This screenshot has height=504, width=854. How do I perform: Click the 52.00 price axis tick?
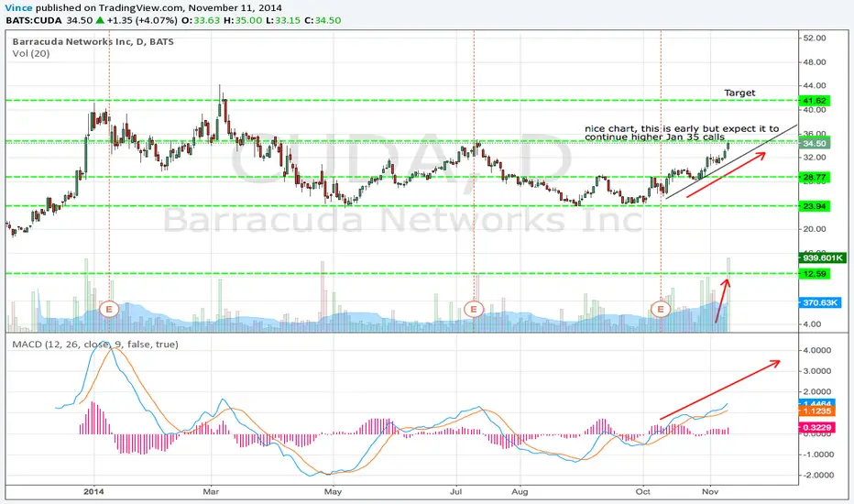click(815, 38)
